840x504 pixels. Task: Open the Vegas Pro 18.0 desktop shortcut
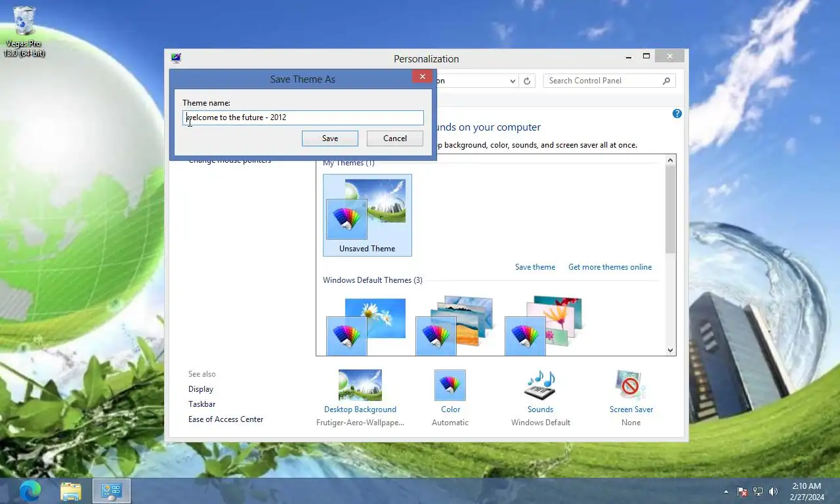click(24, 31)
